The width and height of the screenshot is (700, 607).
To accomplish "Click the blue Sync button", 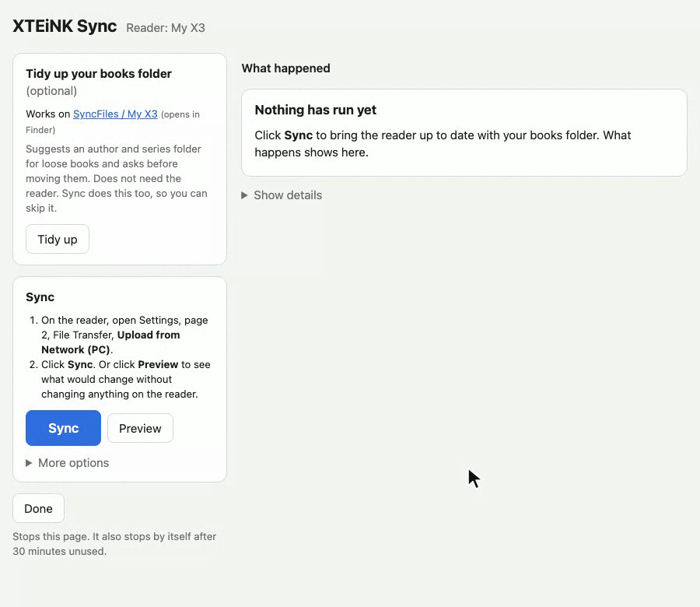I will (64, 428).
